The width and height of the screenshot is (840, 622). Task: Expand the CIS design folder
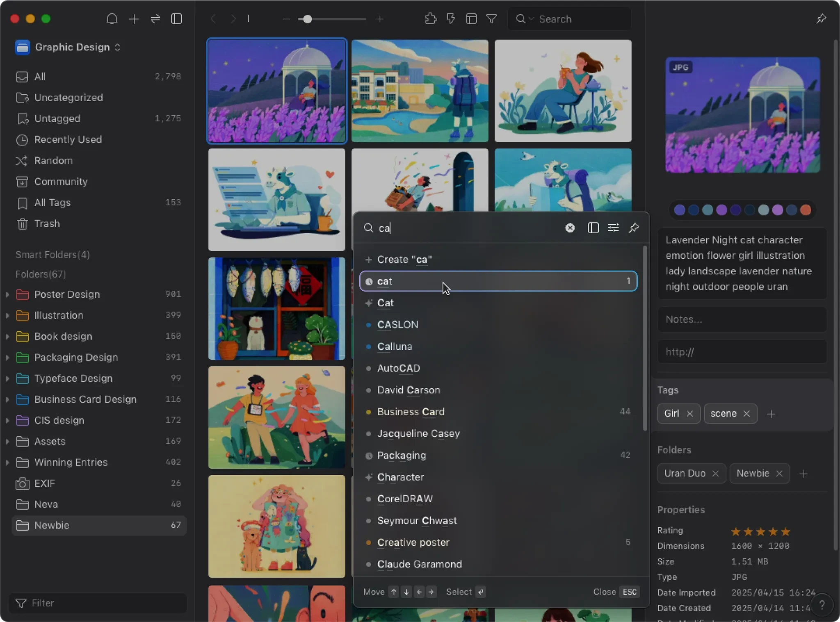pos(7,420)
